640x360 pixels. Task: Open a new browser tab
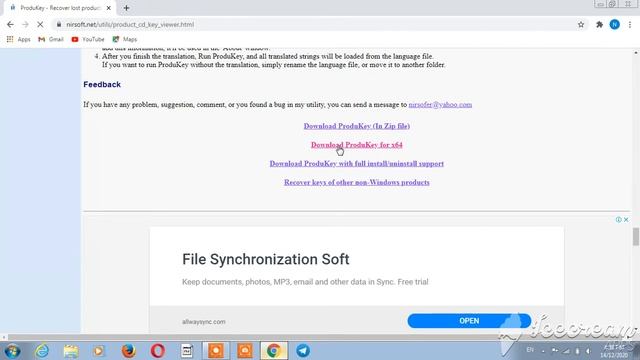(x=126, y=8)
